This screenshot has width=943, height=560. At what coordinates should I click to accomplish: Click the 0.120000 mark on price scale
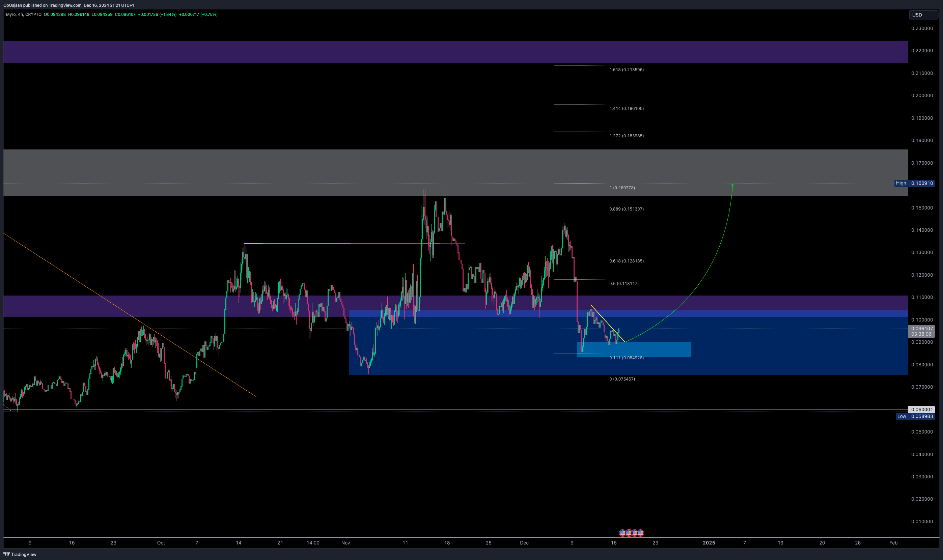[922, 275]
